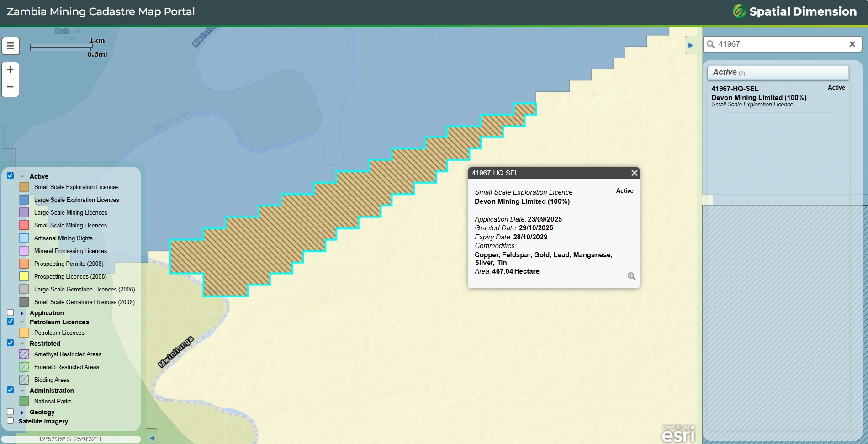Screen dimensions: 868x444
Task: Enable the Satellite Imagery checkbox
Action: point(10,421)
